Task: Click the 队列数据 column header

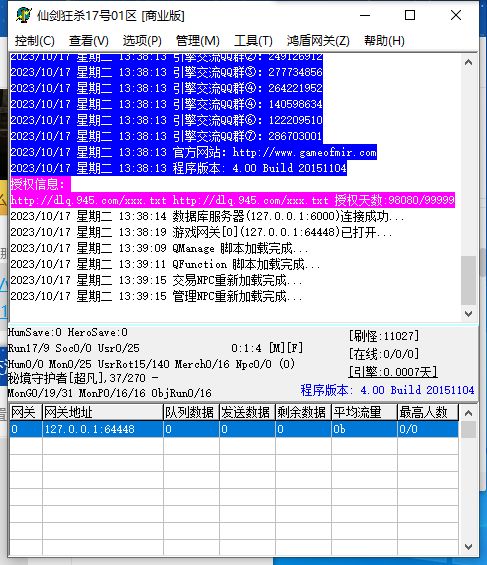Action: [x=191, y=412]
